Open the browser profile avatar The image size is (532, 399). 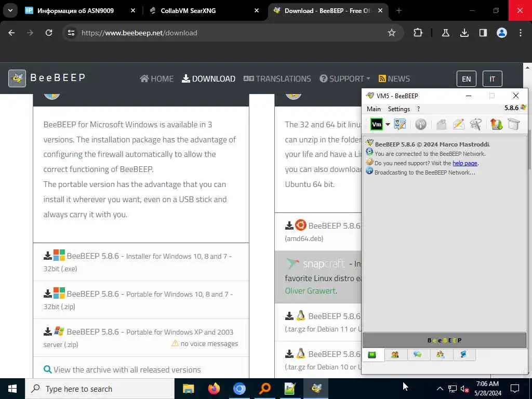(x=502, y=33)
